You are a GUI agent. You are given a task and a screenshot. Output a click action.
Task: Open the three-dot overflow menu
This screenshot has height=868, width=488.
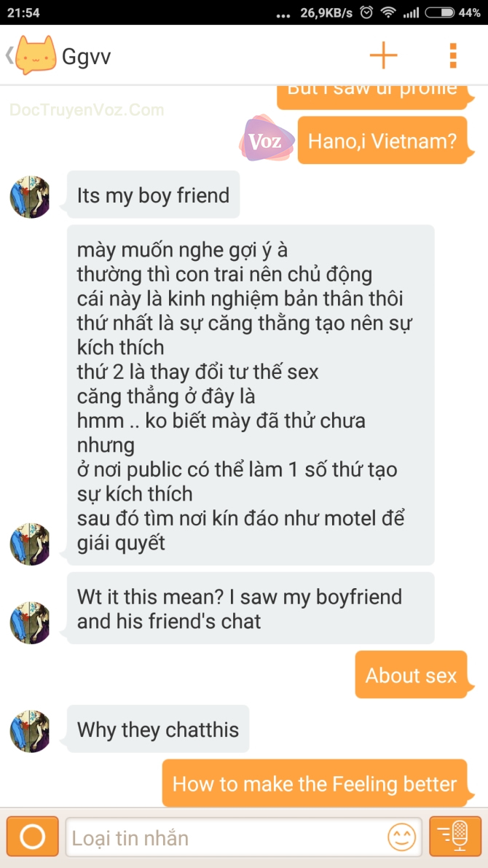coord(452,55)
